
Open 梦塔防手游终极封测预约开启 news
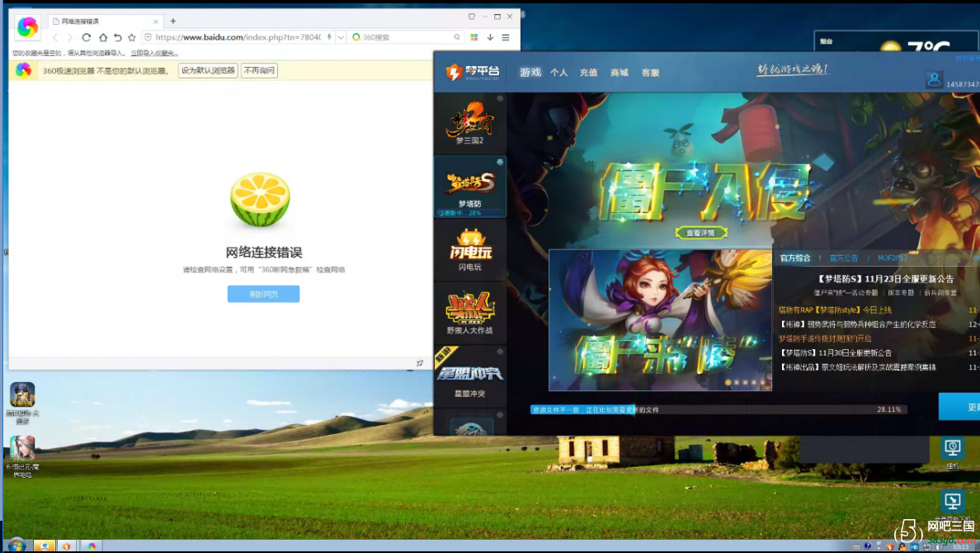pyautogui.click(x=824, y=338)
